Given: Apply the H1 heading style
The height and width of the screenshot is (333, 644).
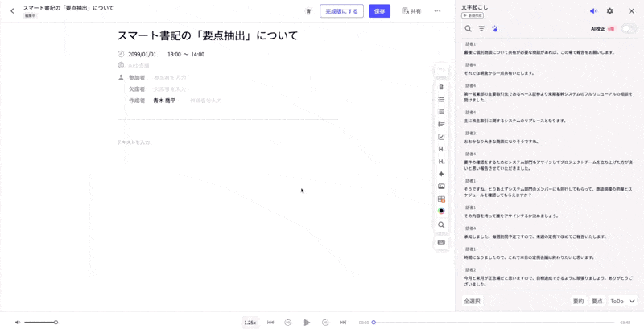Looking at the screenshot, I should pyautogui.click(x=441, y=150).
